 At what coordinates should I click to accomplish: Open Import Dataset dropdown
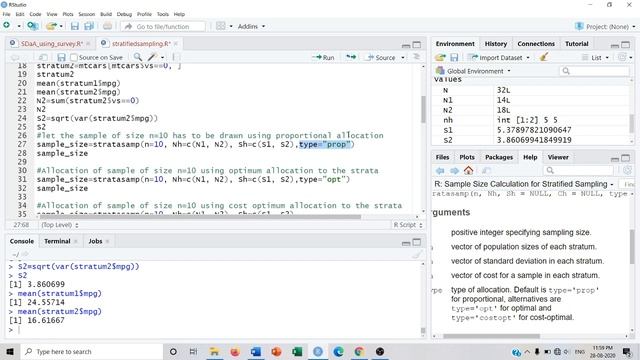pos(499,58)
